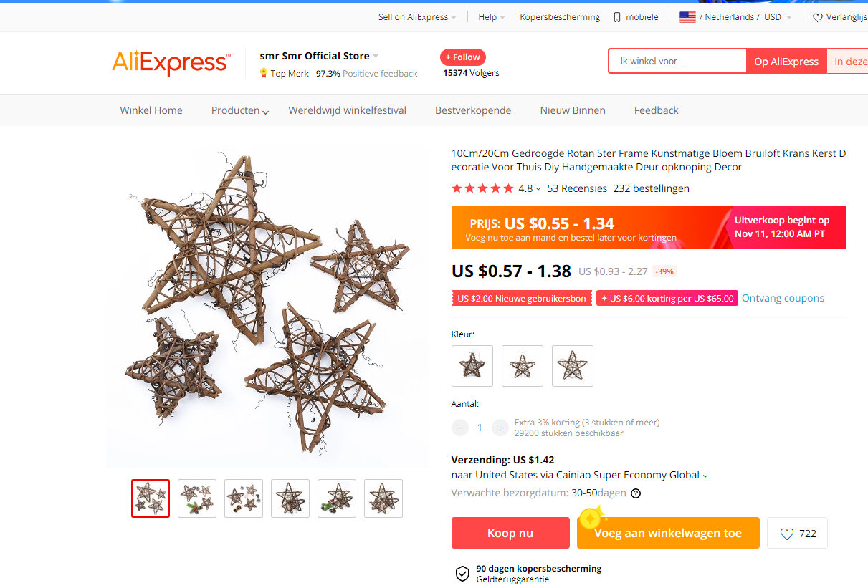The width and height of the screenshot is (868, 588).
Task: Click the mobile phone icon in top bar
Action: tap(617, 17)
